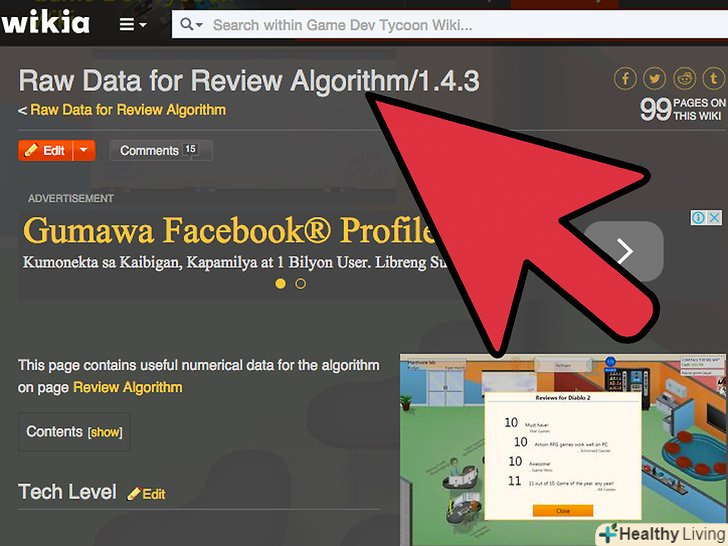728x546 pixels.
Task: Click the Wikia logo
Action: (x=45, y=22)
